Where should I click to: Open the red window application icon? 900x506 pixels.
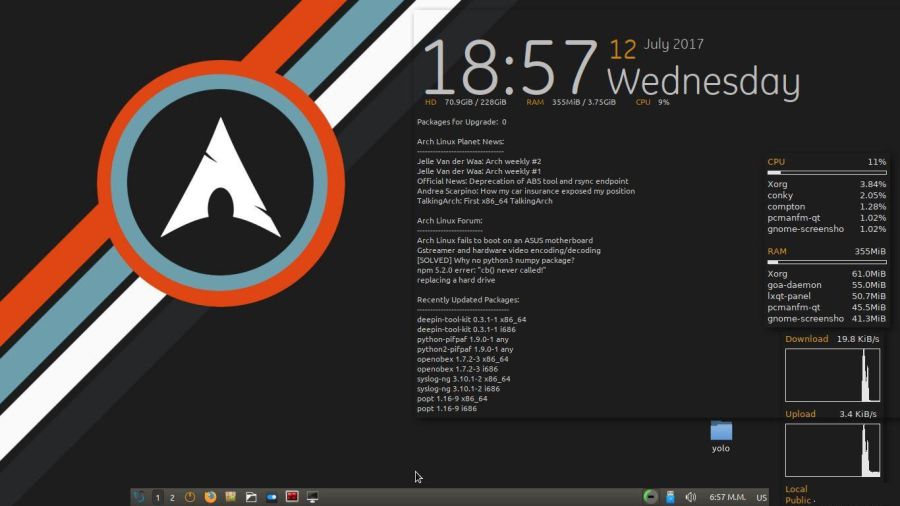(x=292, y=497)
